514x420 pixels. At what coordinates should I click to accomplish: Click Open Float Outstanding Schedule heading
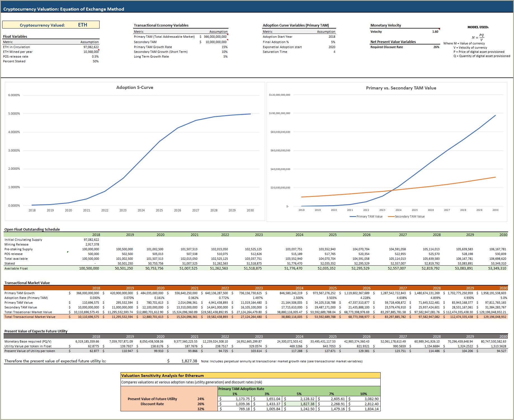[32, 229]
